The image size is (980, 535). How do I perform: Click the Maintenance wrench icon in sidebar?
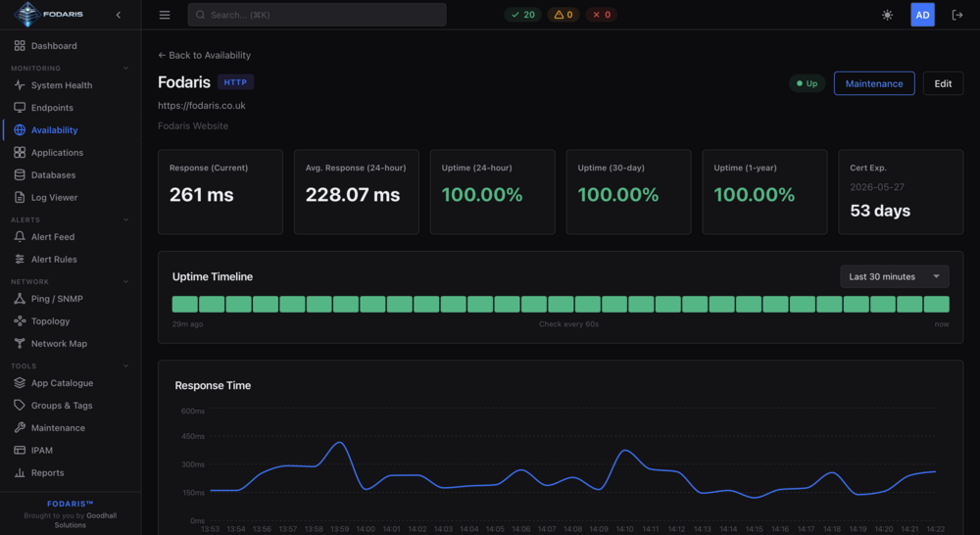click(x=20, y=428)
